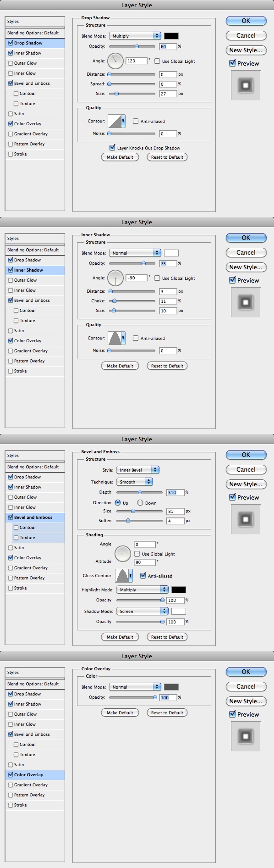Click the Inner Shadow Choke slider

pos(132,301)
